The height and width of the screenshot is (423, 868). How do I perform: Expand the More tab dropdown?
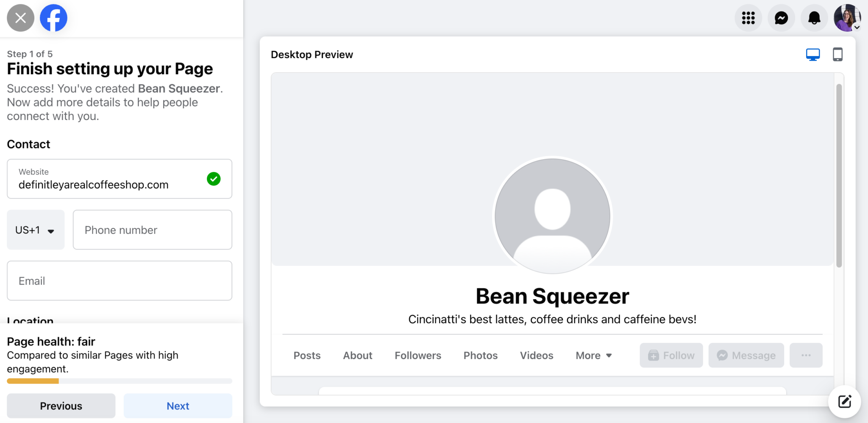[x=593, y=355]
